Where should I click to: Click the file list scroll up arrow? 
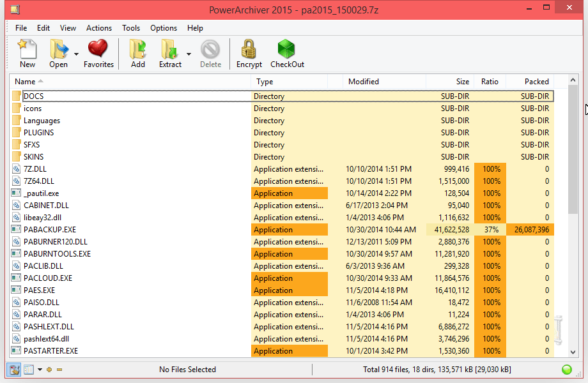573,80
